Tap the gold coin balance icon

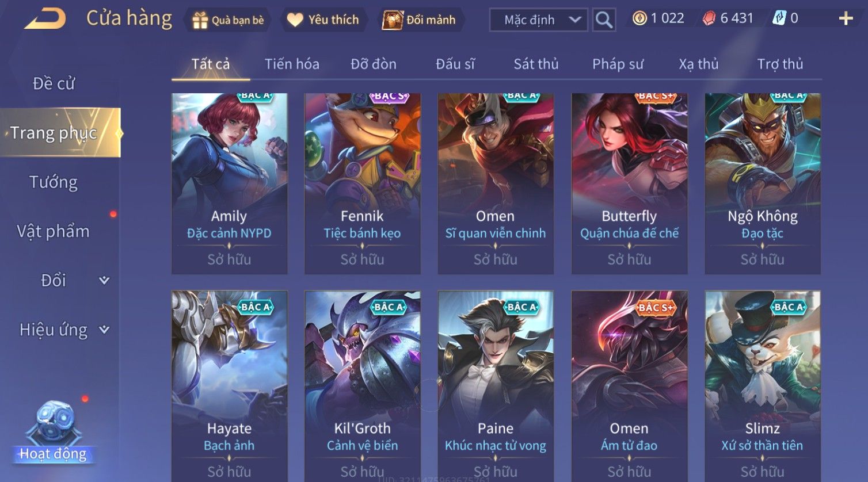tap(639, 18)
